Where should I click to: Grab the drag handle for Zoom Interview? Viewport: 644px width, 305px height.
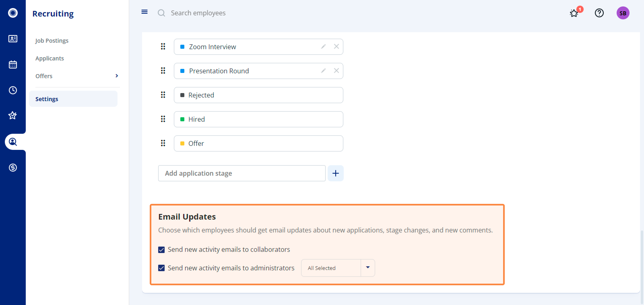pyautogui.click(x=163, y=46)
